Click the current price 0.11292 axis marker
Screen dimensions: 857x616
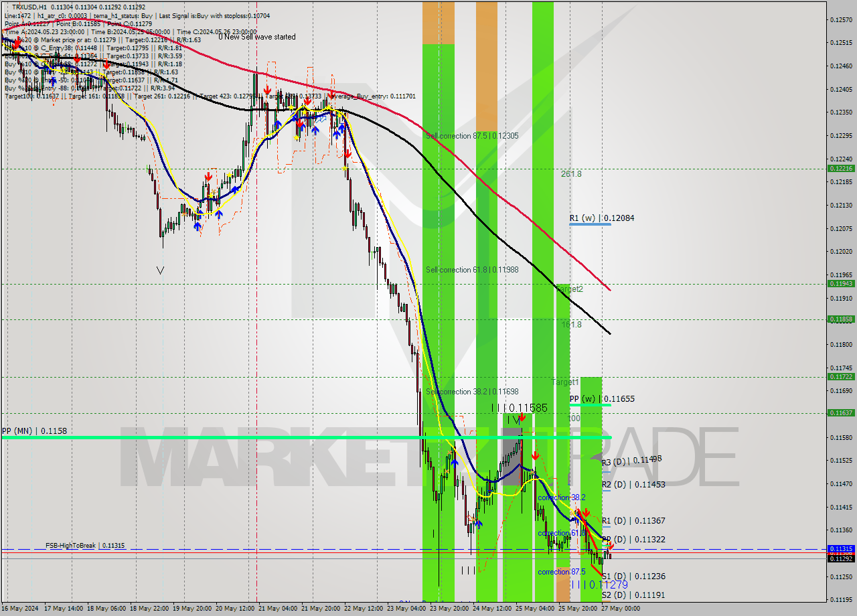click(841, 558)
